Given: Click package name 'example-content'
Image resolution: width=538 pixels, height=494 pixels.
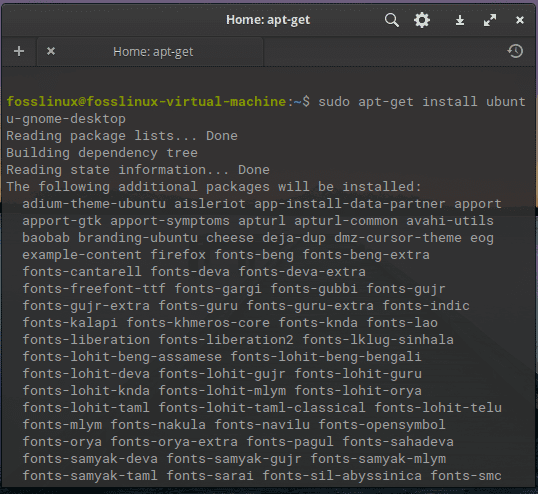Looking at the screenshot, I should pos(82,255).
